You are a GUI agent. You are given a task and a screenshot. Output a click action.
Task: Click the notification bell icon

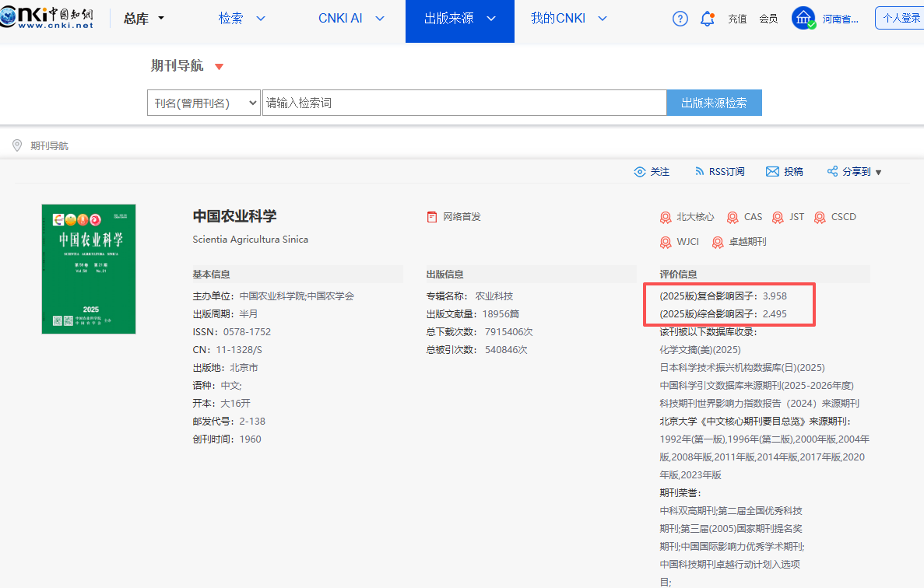point(707,19)
